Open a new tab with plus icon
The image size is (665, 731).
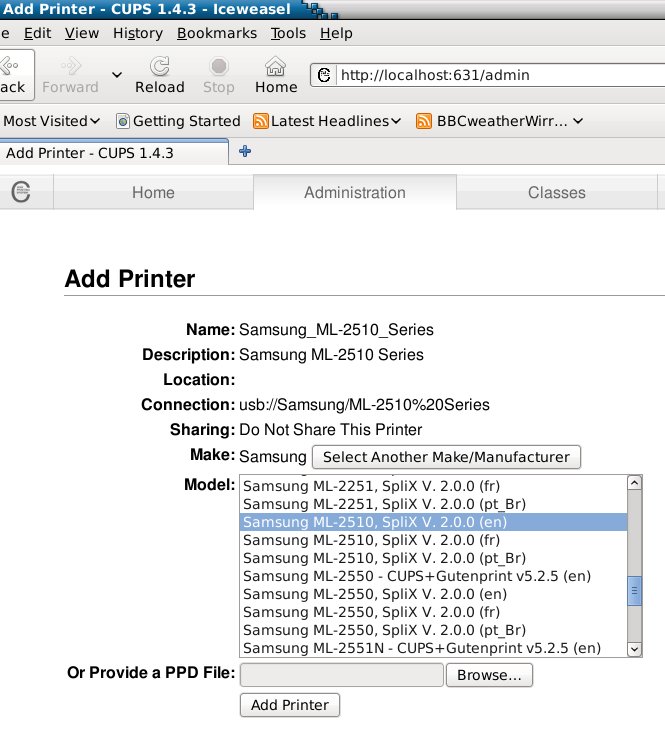[x=245, y=151]
